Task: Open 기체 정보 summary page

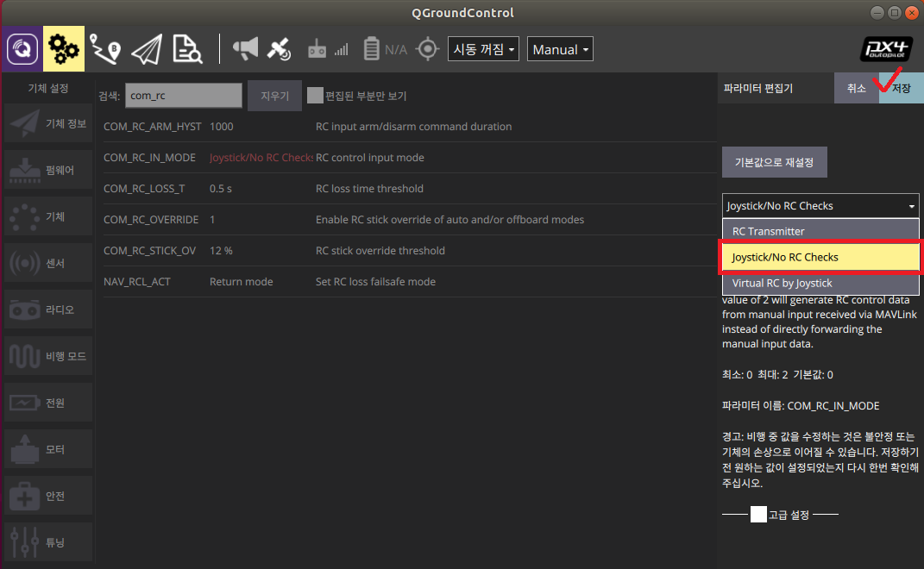Action: [x=48, y=123]
